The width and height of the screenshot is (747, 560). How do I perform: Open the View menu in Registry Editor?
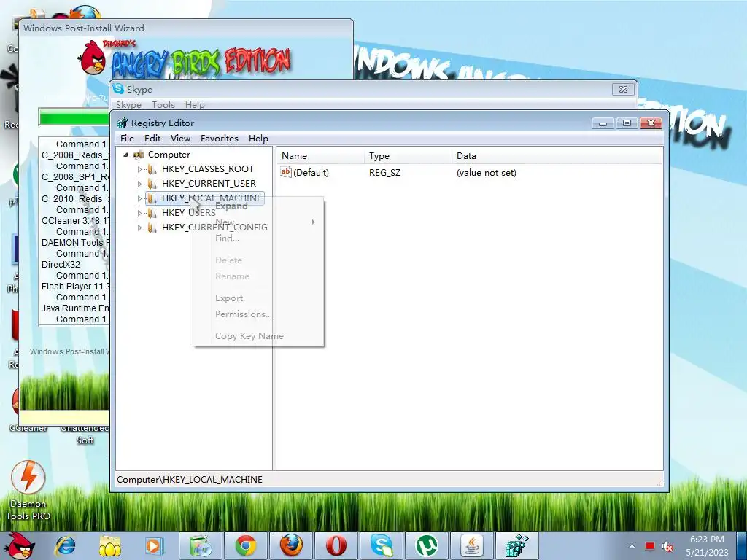pos(181,138)
